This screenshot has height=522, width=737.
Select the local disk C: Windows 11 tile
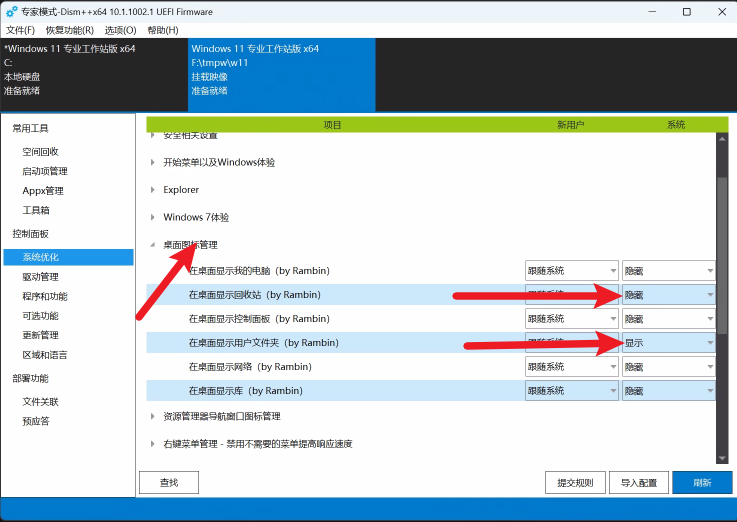point(93,69)
